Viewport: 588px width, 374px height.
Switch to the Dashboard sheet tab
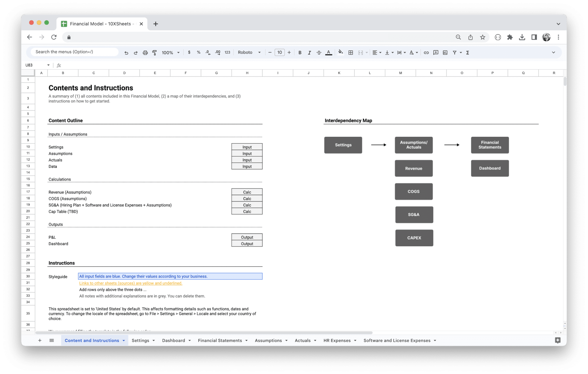(174, 340)
